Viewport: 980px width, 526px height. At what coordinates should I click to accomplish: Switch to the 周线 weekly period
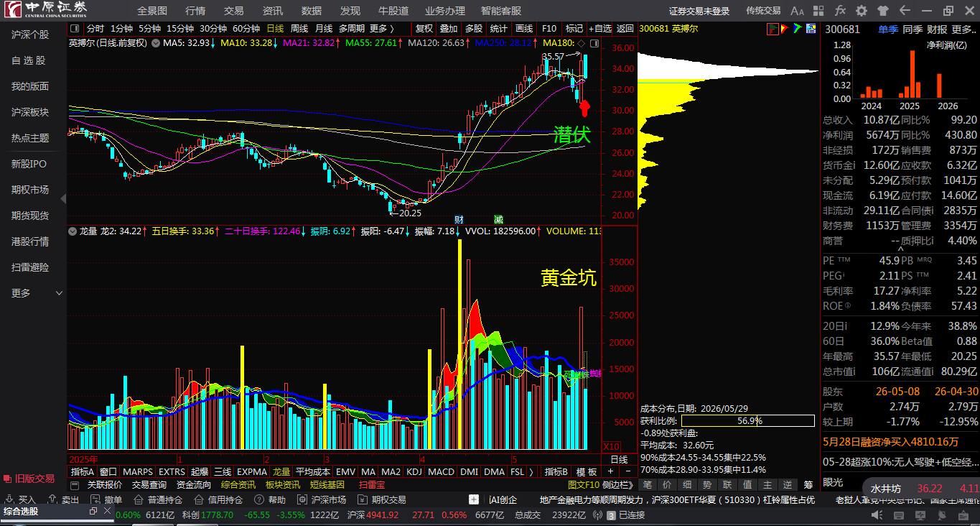pyautogui.click(x=299, y=29)
